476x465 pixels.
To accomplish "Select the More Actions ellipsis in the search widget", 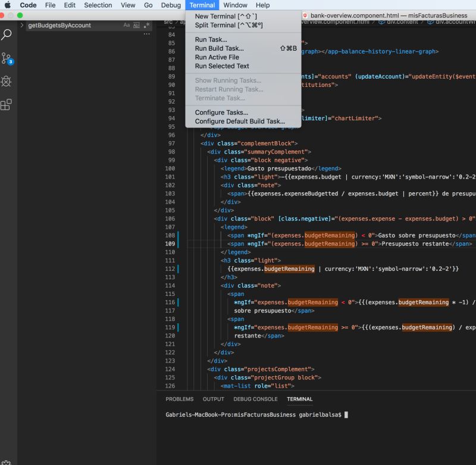I will point(146,34).
